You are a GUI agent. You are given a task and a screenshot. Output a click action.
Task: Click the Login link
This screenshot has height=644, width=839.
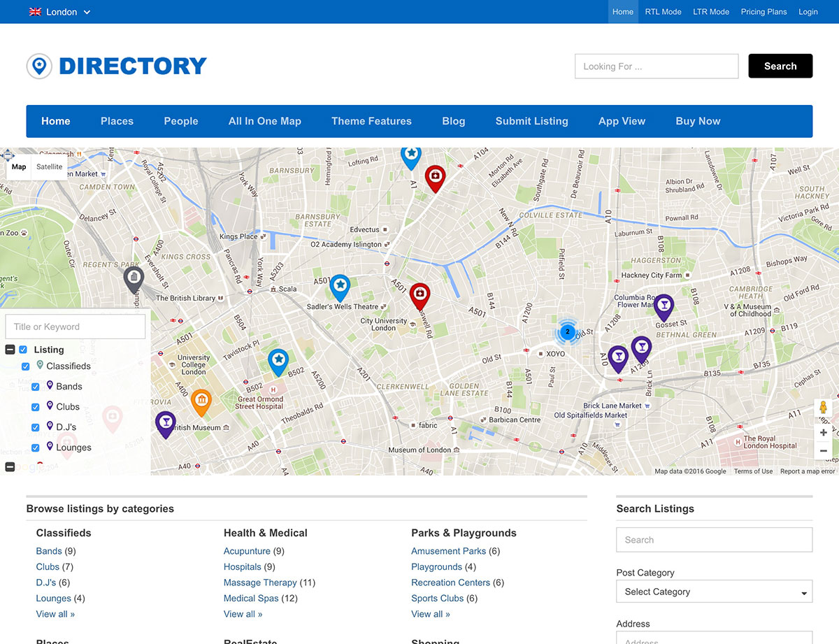tap(808, 12)
